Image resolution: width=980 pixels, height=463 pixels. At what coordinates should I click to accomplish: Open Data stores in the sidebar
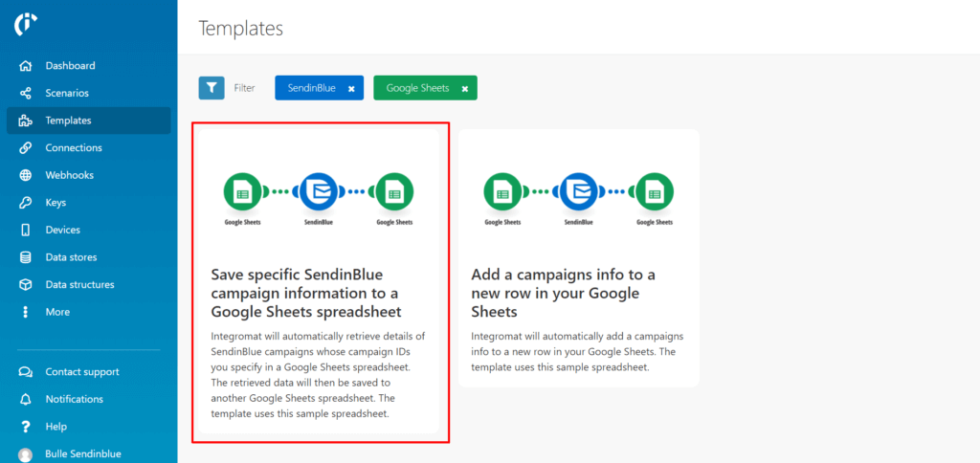[x=89, y=257]
